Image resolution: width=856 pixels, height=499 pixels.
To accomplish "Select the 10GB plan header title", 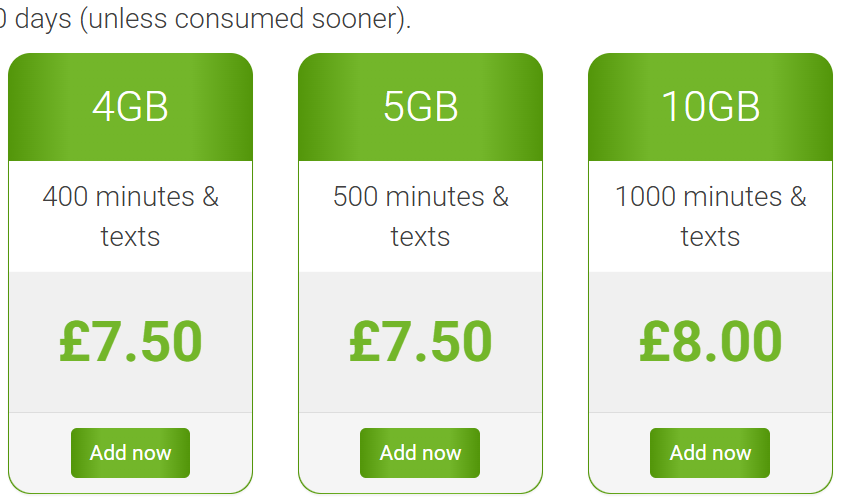I will 710,106.
